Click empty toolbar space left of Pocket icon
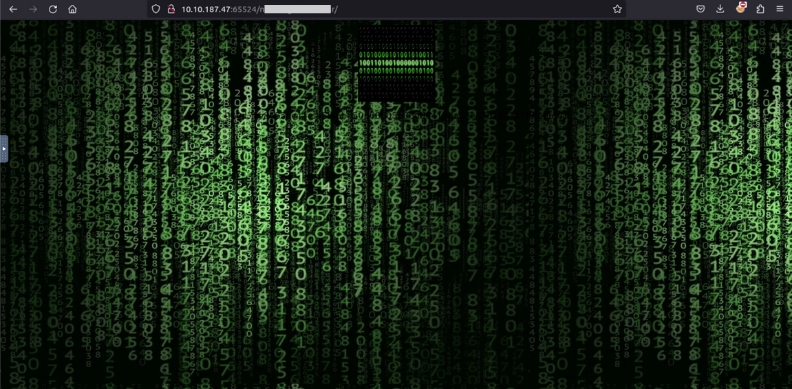This screenshot has height=389, width=792. tap(659, 9)
